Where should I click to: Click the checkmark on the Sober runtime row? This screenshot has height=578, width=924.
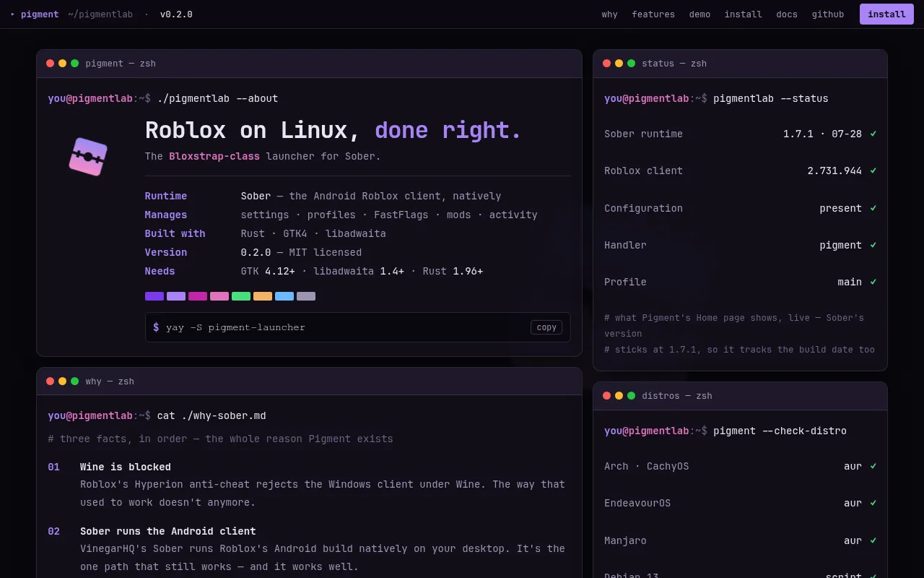[873, 134]
